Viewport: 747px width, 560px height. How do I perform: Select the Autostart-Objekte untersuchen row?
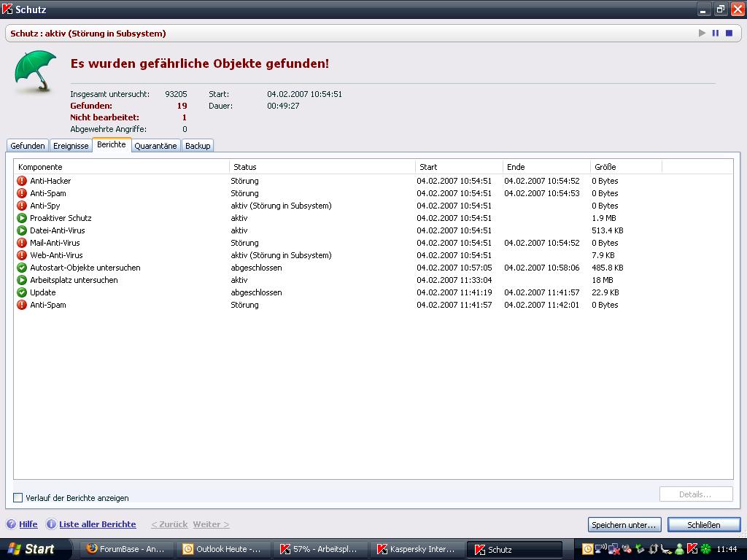(x=373, y=268)
